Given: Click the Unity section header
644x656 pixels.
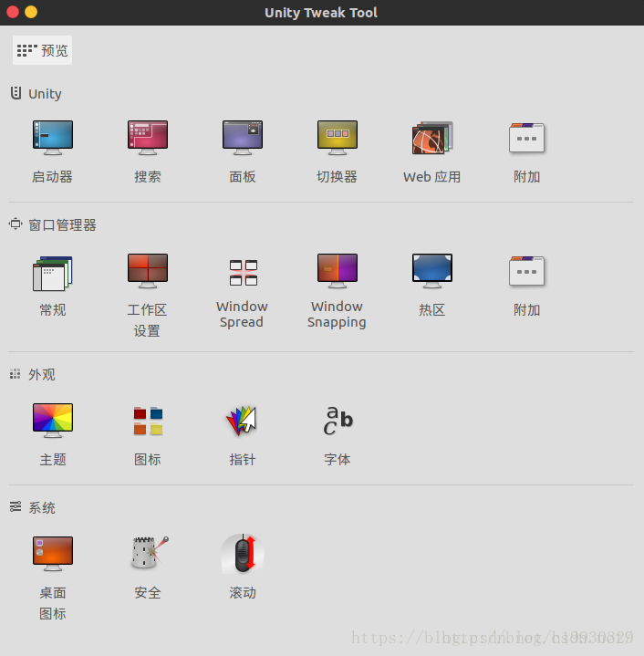Looking at the screenshot, I should click(x=36, y=94).
